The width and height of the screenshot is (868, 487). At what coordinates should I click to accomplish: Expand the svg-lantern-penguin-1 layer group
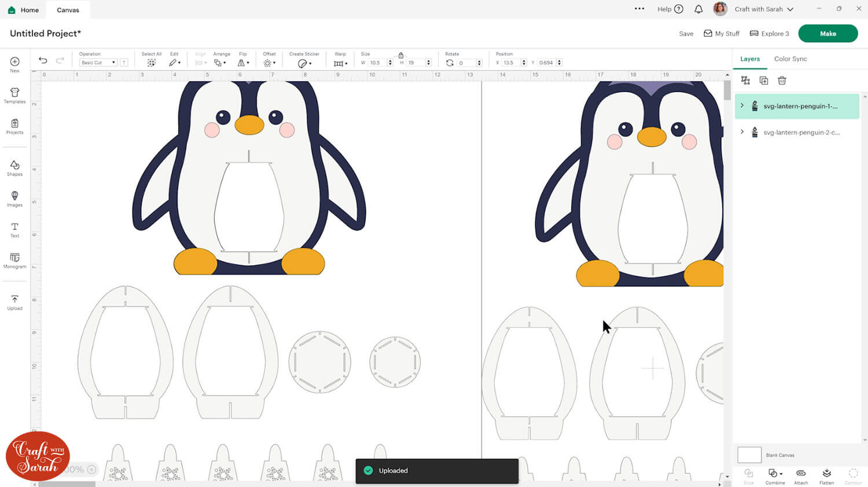click(742, 105)
